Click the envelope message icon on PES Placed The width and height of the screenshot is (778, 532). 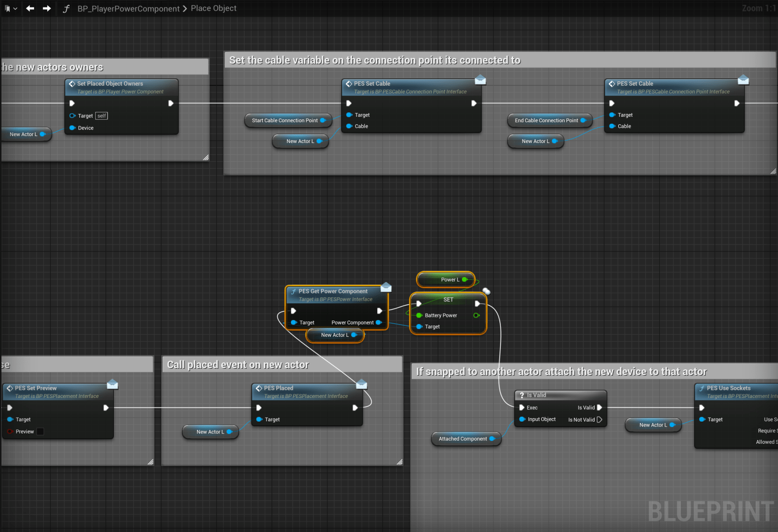[x=361, y=384]
